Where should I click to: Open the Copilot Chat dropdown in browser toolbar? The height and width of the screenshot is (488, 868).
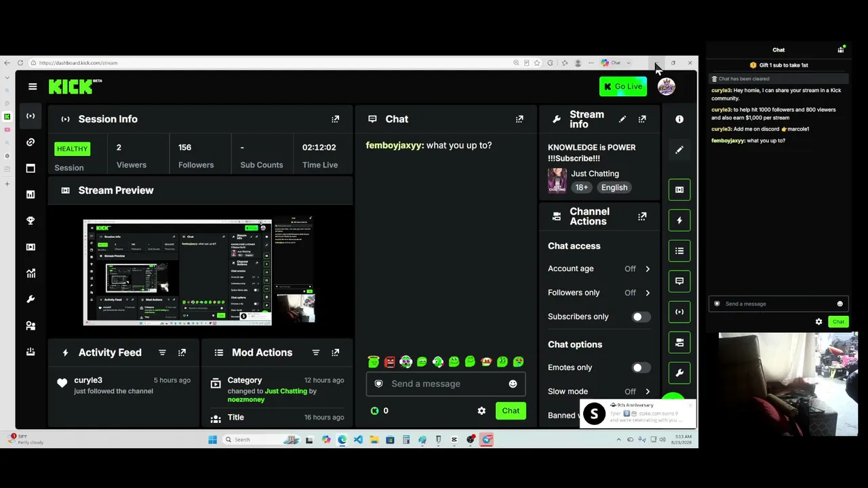pyautogui.click(x=629, y=63)
